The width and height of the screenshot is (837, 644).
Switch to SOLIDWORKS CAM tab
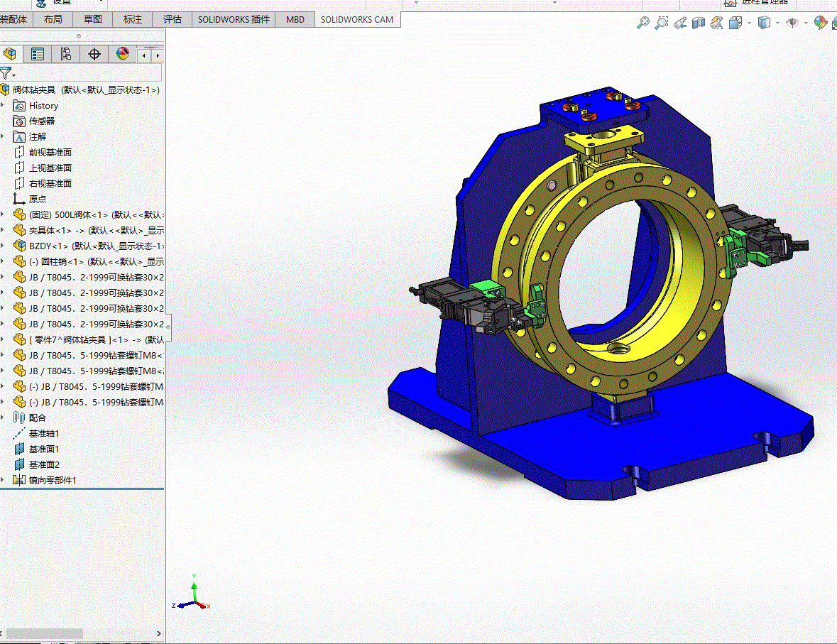(x=357, y=20)
